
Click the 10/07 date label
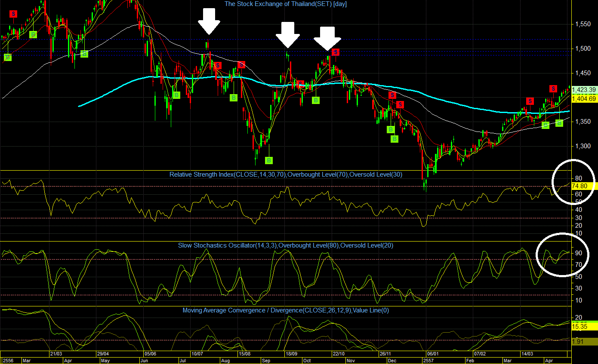tap(197, 354)
